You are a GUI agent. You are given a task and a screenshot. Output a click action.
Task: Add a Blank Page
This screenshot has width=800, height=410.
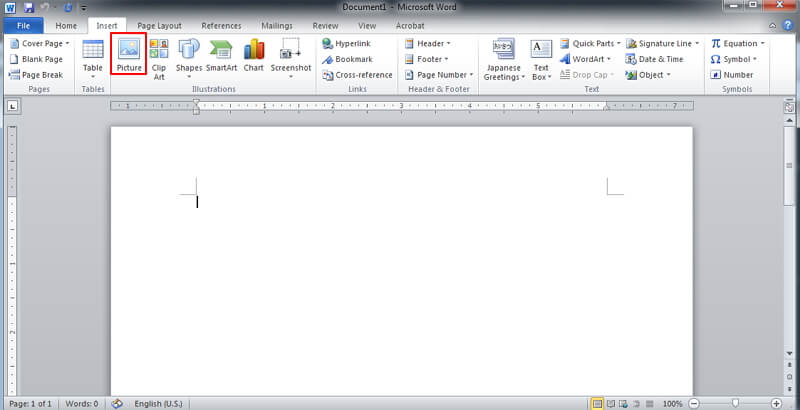pyautogui.click(x=36, y=59)
